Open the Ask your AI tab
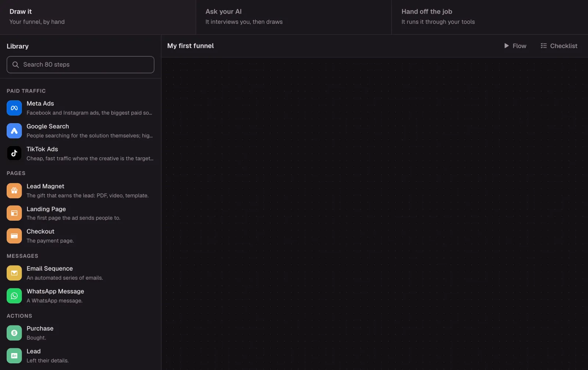Screen dimensions: 588x370 click(x=294, y=17)
